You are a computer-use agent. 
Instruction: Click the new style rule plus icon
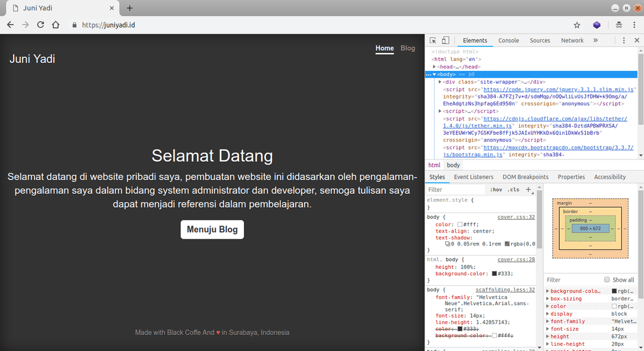tap(528, 190)
